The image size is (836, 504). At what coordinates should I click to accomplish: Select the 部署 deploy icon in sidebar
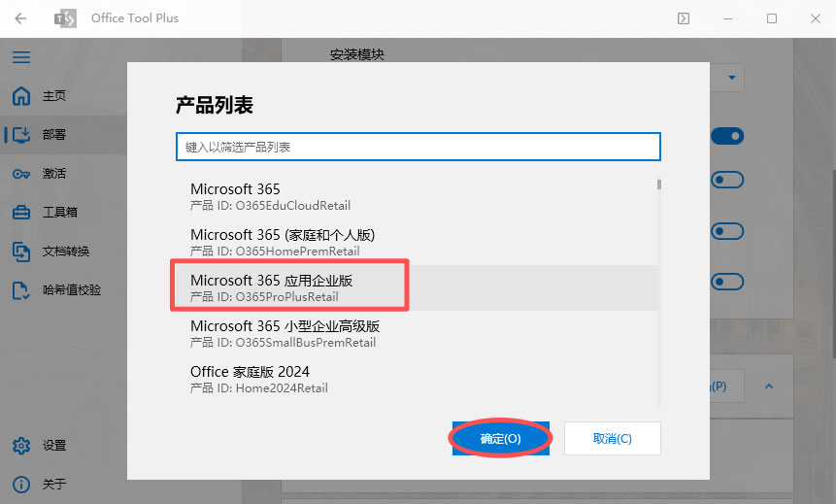tap(21, 134)
